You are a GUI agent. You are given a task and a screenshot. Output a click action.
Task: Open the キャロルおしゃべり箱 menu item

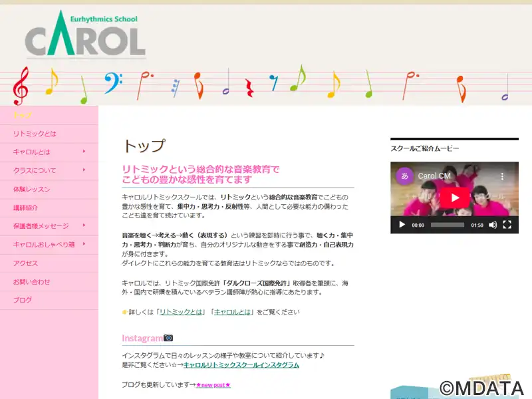[x=44, y=245]
